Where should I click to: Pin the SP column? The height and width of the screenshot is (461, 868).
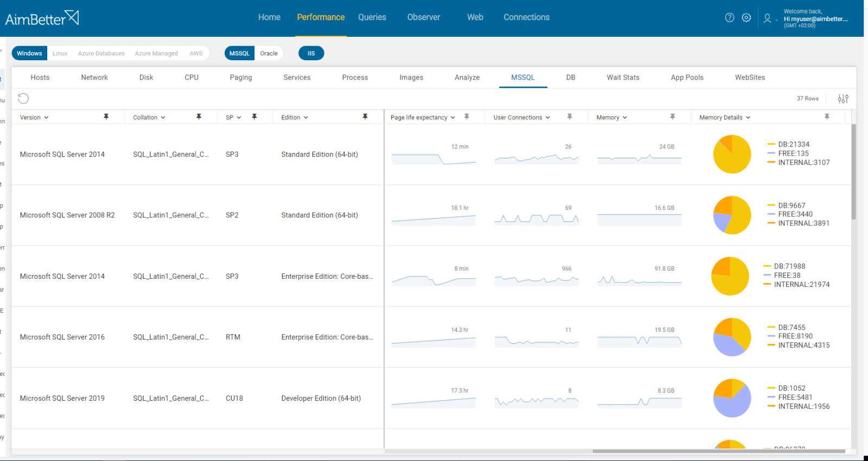click(254, 117)
